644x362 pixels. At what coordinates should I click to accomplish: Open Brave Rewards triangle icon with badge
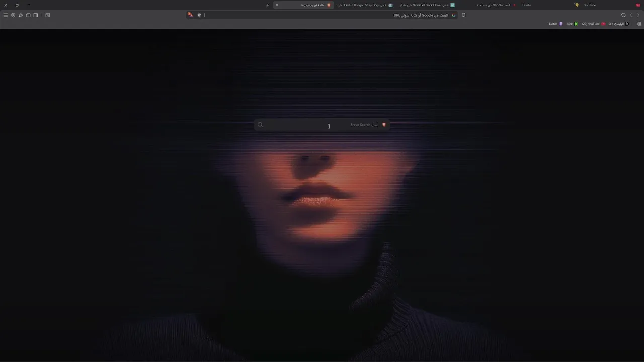click(190, 15)
